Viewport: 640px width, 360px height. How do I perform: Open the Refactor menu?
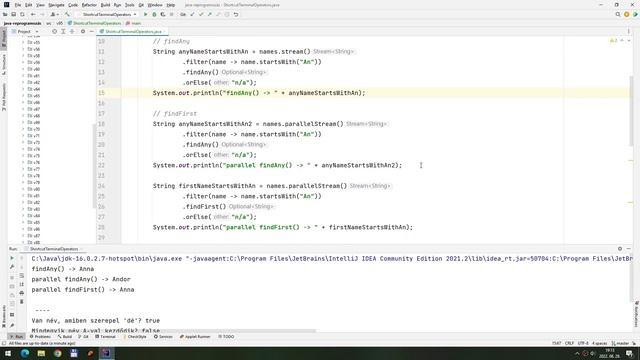click(89, 5)
